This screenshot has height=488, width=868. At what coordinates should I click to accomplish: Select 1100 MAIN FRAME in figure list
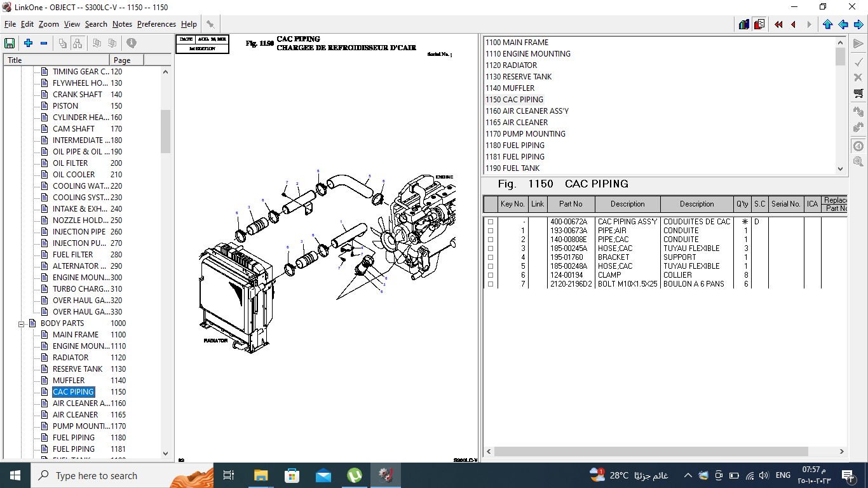pos(517,43)
